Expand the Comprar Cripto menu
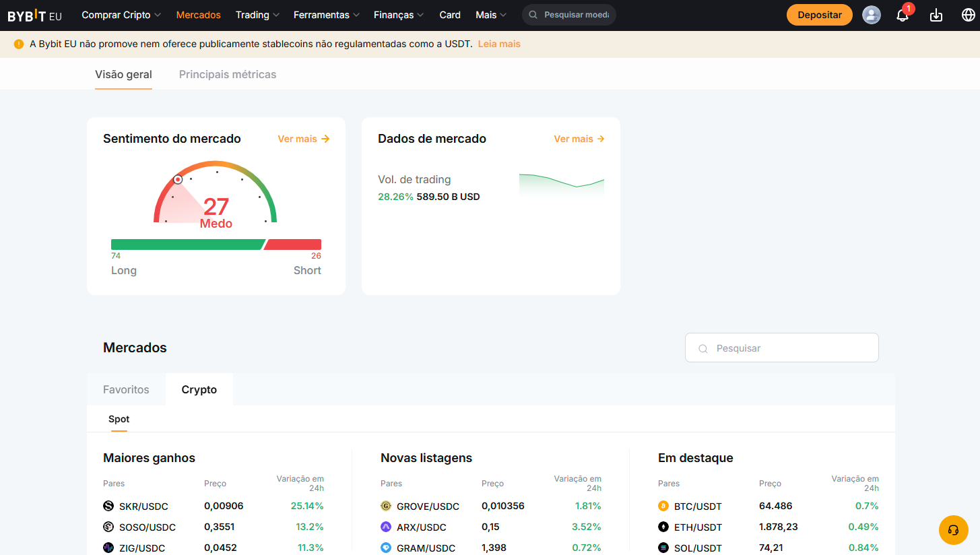The image size is (980, 555). [121, 15]
